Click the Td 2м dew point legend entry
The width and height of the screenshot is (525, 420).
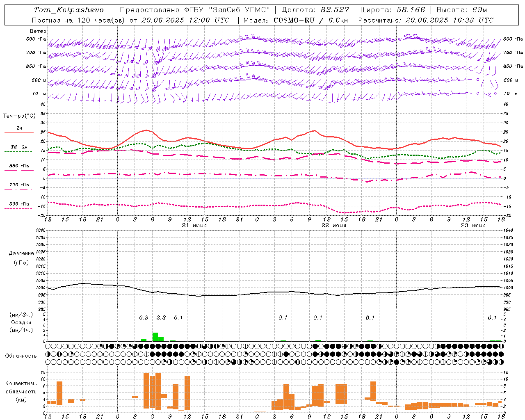coord(19,147)
